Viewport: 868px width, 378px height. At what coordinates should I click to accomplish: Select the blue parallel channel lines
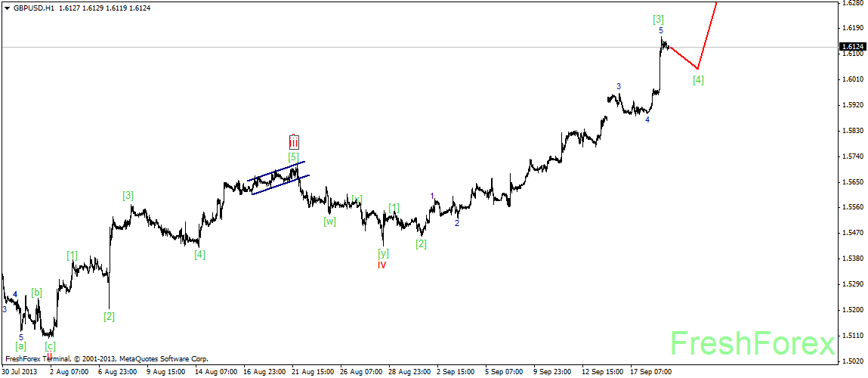pyautogui.click(x=278, y=178)
